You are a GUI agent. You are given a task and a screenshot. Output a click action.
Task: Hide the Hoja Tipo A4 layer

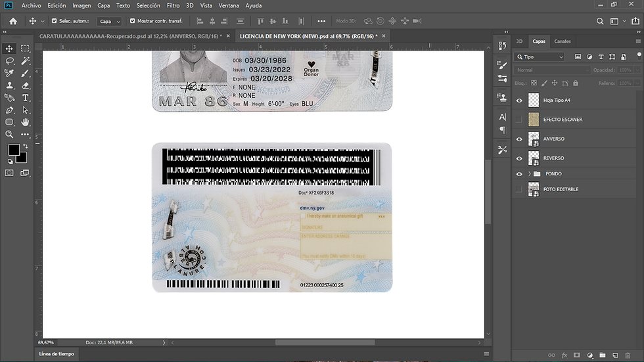[519, 100]
